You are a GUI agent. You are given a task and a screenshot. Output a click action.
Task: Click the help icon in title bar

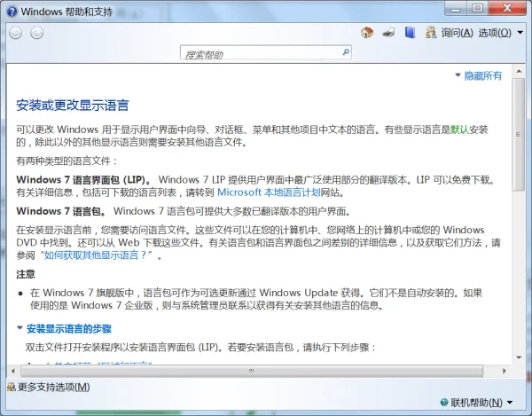tap(12, 12)
